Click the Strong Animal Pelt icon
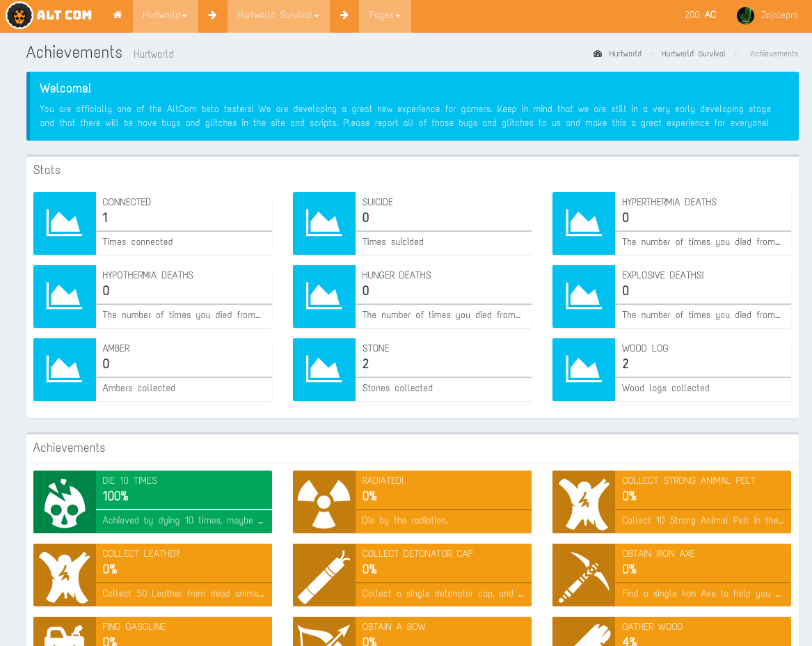Image resolution: width=812 pixels, height=646 pixels. coord(583,502)
